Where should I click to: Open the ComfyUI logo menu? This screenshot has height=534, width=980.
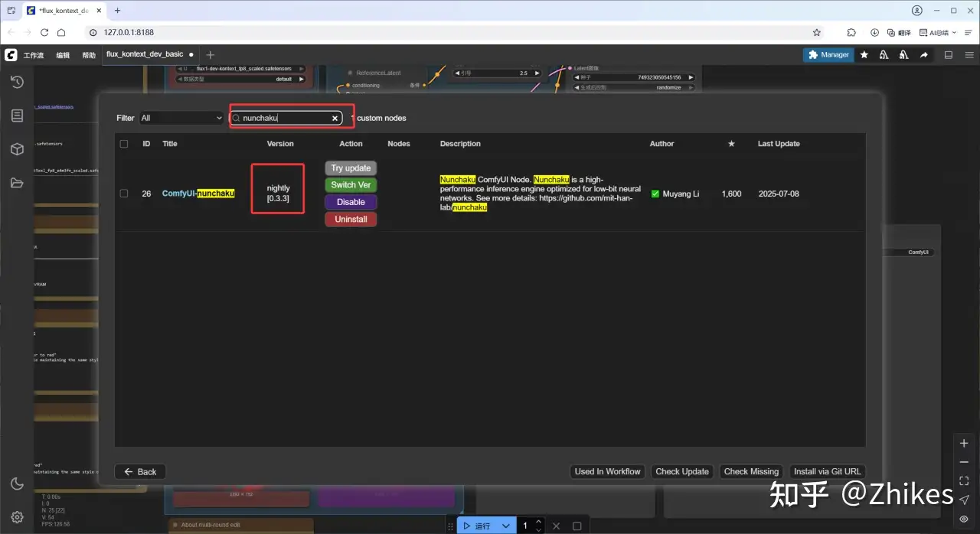coord(11,55)
